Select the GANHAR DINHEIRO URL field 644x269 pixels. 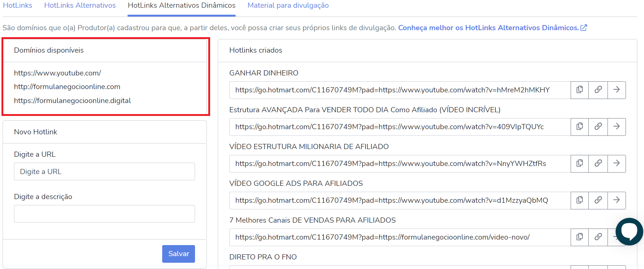[400, 90]
